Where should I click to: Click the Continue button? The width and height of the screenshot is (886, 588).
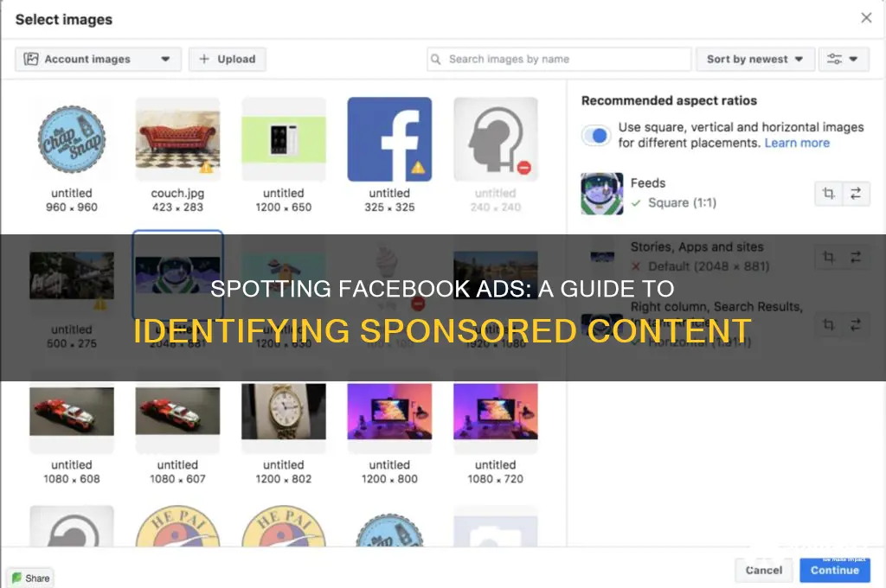pyautogui.click(x=835, y=571)
